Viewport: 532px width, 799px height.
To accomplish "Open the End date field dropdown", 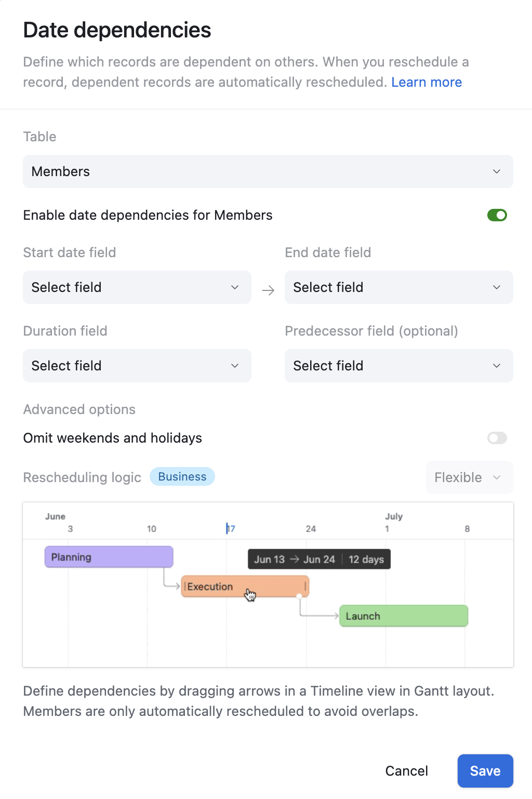I will (x=399, y=287).
